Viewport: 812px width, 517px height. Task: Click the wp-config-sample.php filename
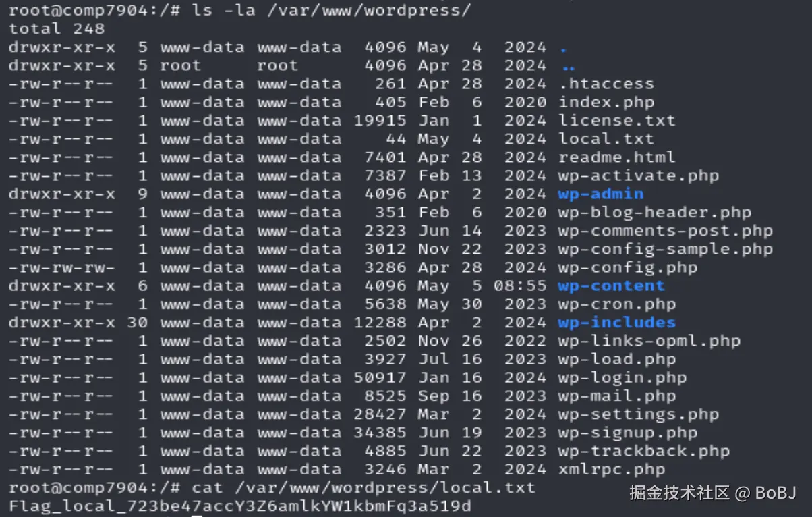click(665, 250)
